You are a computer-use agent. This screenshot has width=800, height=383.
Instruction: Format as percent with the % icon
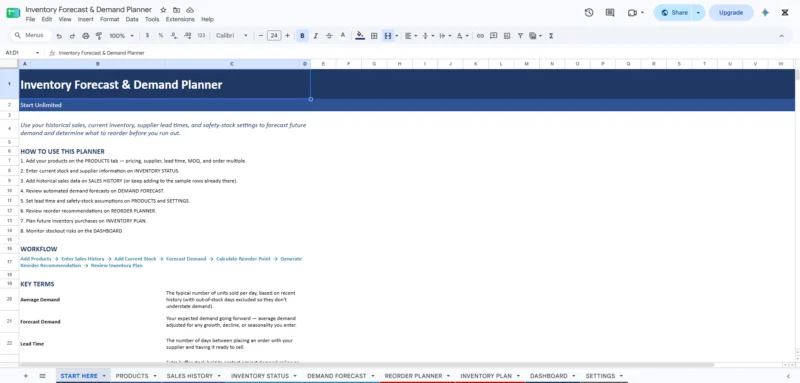tap(161, 36)
